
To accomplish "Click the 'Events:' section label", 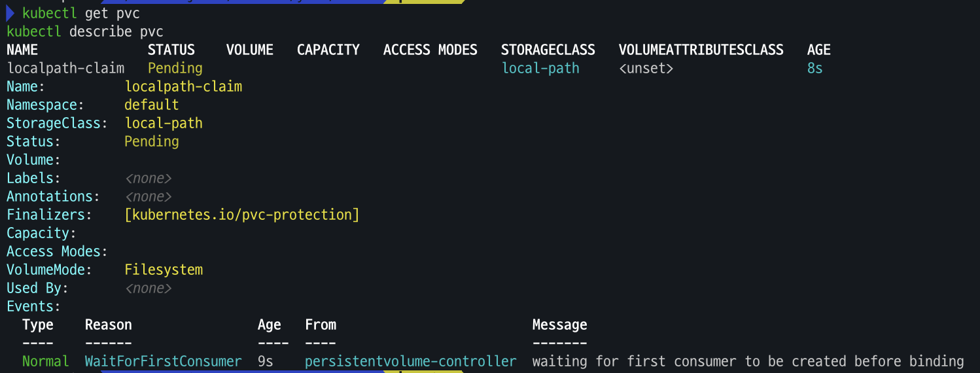I will coord(33,306).
